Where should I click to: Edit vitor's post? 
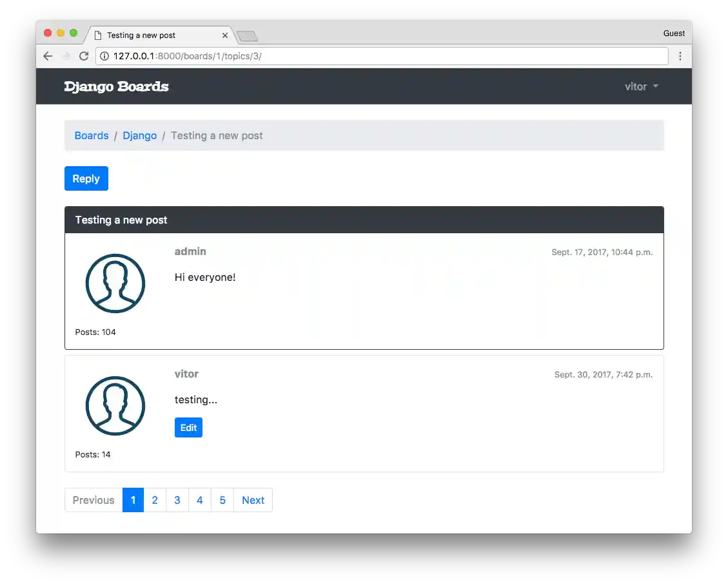coord(188,428)
